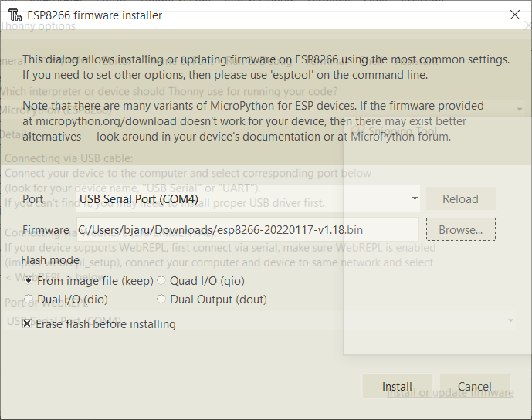Select Dual I/O (dio) radio button
This screenshot has width=532, height=420.
(29, 300)
